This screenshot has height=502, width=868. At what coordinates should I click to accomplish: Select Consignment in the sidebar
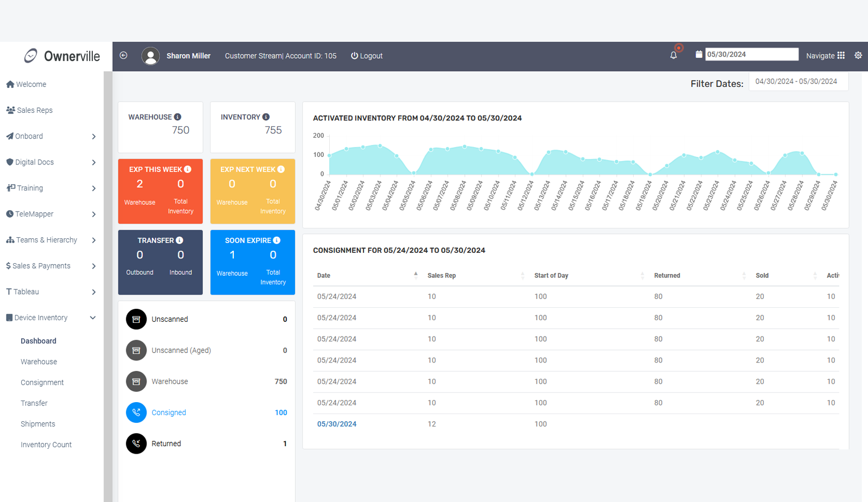[42, 383]
